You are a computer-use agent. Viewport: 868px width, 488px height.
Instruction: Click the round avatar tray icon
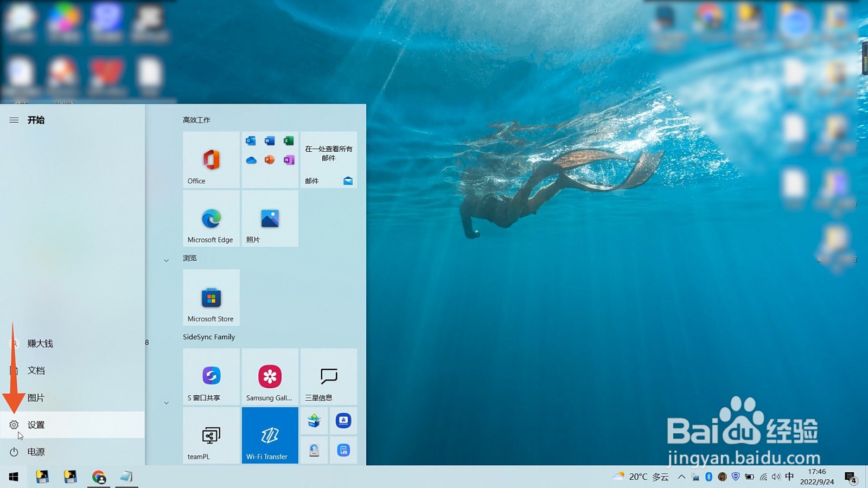(722, 477)
